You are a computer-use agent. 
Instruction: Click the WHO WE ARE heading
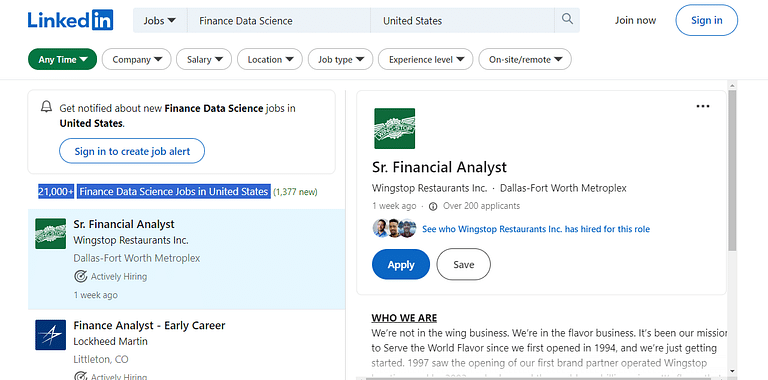(x=404, y=318)
